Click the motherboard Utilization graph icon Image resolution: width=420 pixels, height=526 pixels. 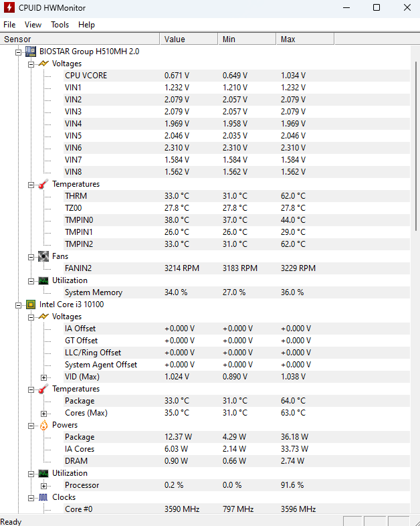[43, 280]
